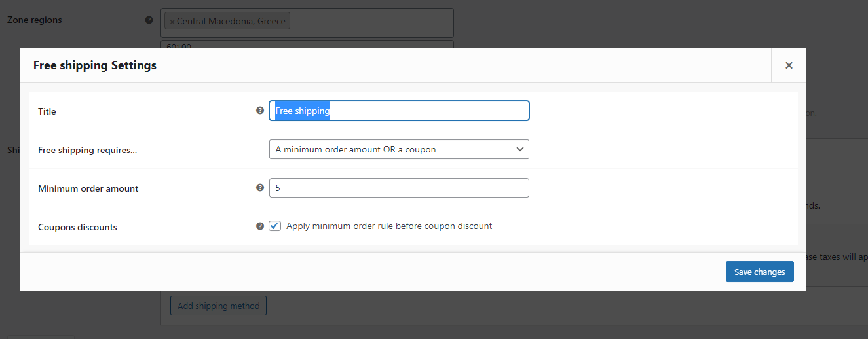
Task: Click the Minimum order amount label
Action: point(88,188)
